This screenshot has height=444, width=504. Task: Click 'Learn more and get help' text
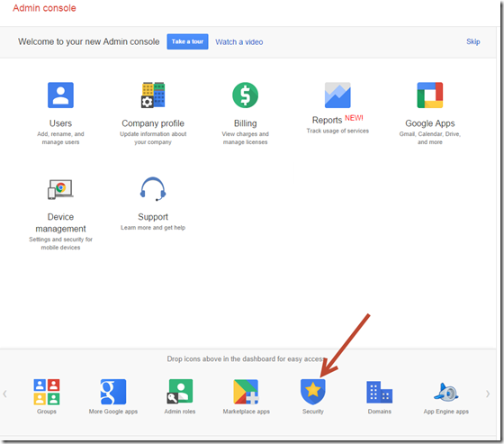(153, 228)
